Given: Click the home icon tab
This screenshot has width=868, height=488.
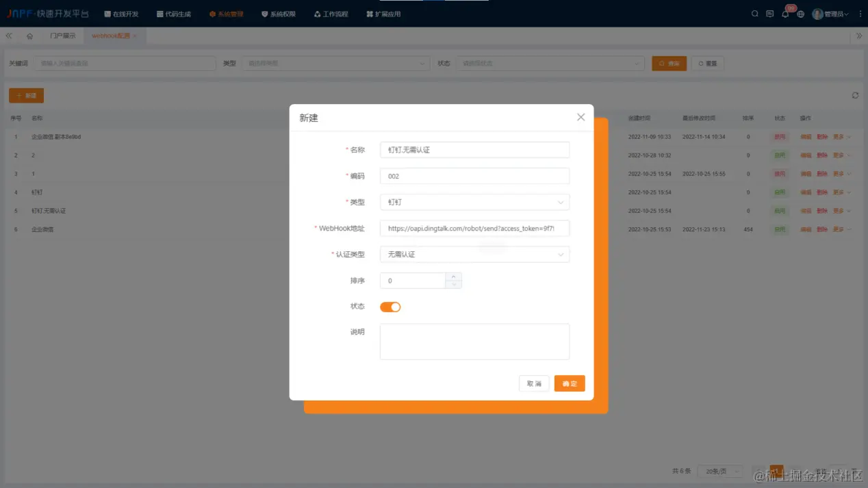Looking at the screenshot, I should click(x=29, y=36).
